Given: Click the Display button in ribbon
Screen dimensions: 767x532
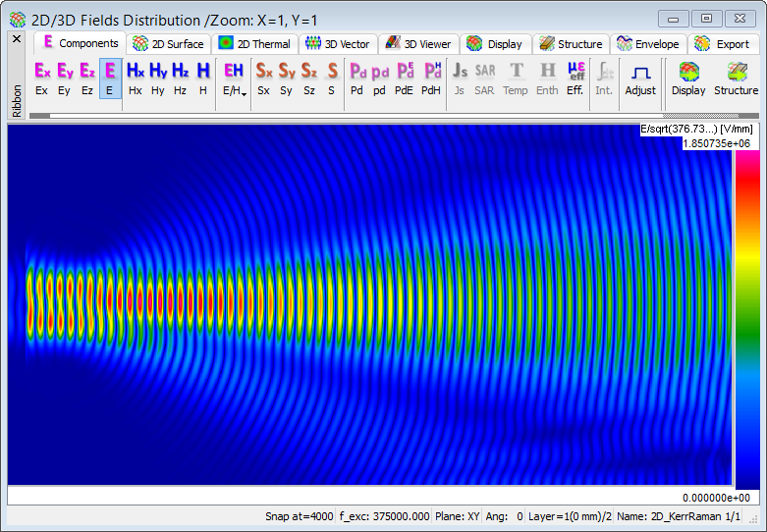Looking at the screenshot, I should coord(688,78).
